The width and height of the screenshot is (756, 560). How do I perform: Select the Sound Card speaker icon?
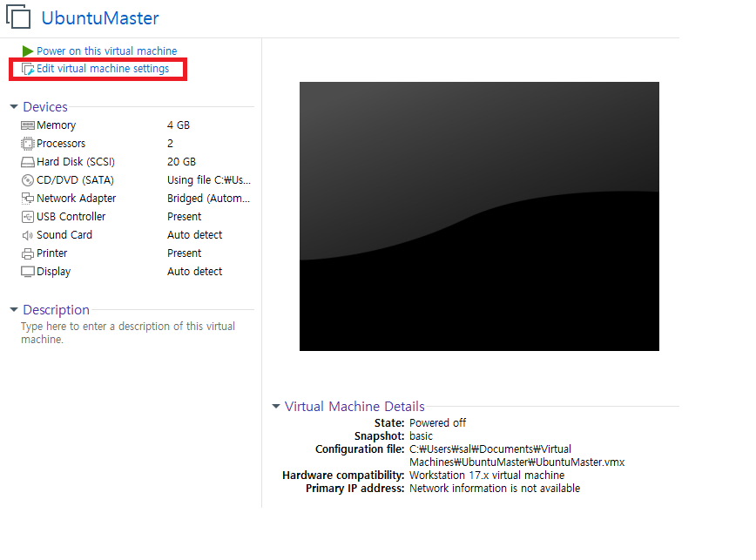coord(28,235)
